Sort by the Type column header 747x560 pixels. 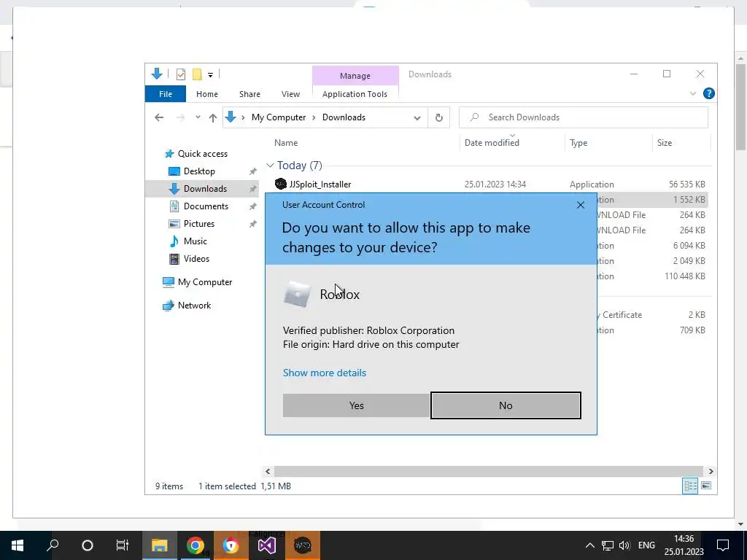(x=578, y=143)
